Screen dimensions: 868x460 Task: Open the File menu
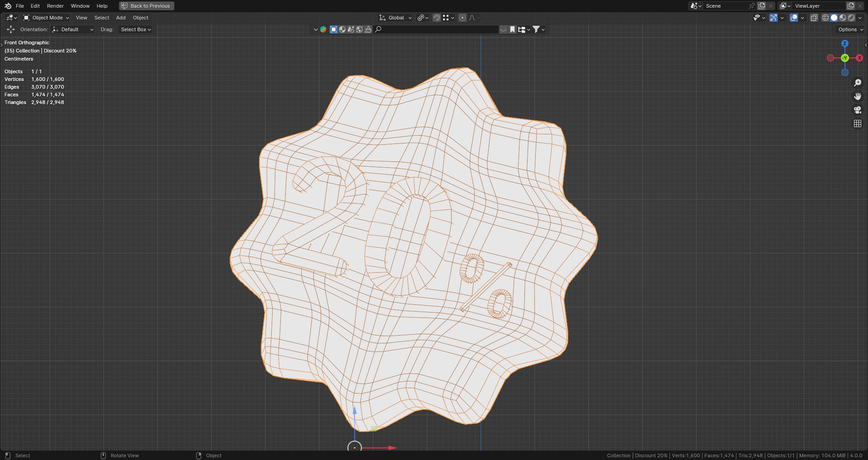click(20, 6)
